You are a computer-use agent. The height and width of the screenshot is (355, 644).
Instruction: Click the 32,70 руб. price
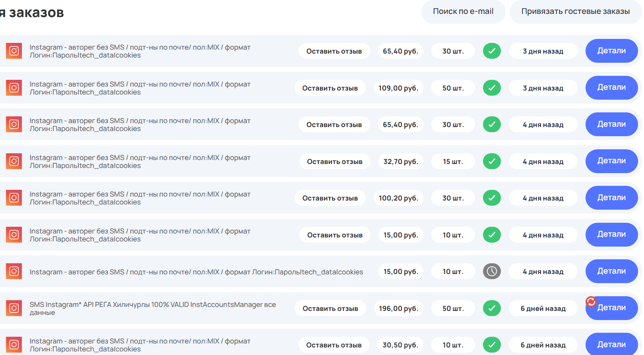coord(401,162)
